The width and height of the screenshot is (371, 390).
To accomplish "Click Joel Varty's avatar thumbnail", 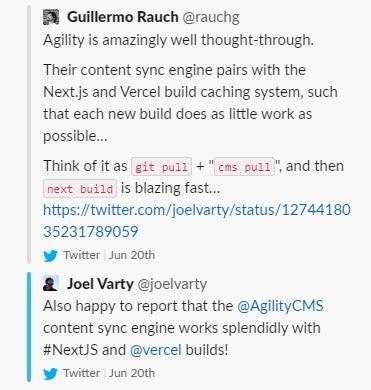I will 51,284.
